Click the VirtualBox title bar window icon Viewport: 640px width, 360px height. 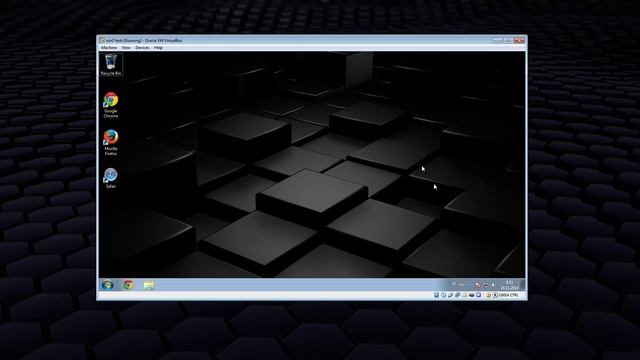pos(102,40)
